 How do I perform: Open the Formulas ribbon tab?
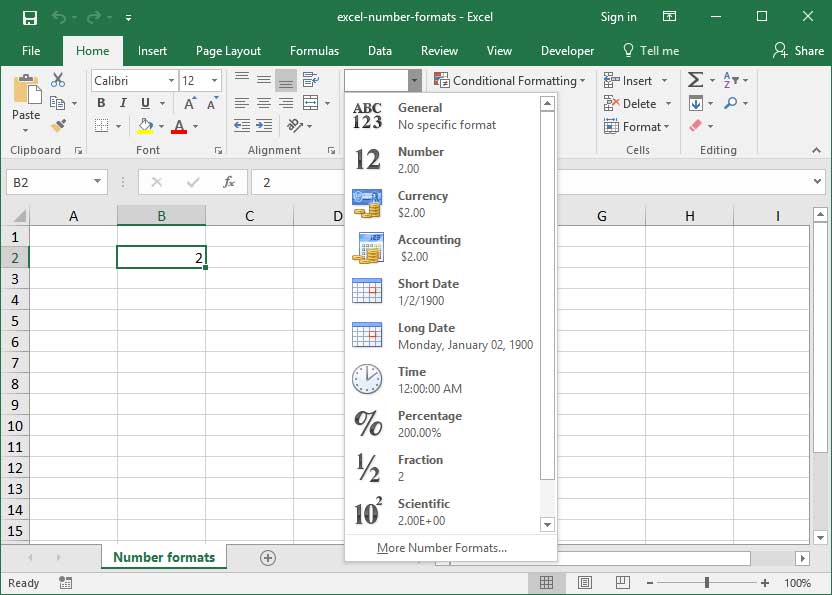click(x=314, y=51)
